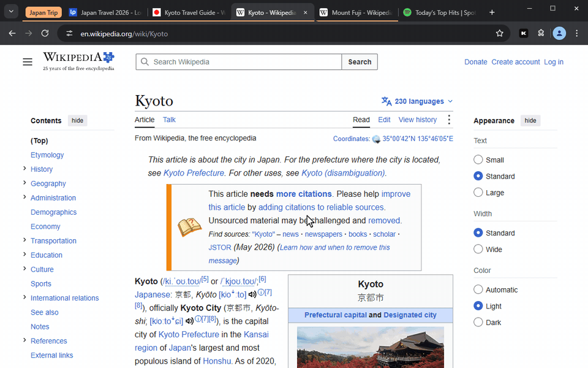Select Small text size
This screenshot has width=588, height=368.
[478, 159]
